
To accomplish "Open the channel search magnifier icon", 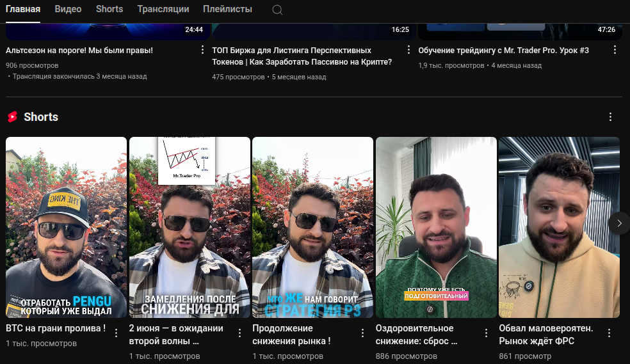I will (x=277, y=10).
